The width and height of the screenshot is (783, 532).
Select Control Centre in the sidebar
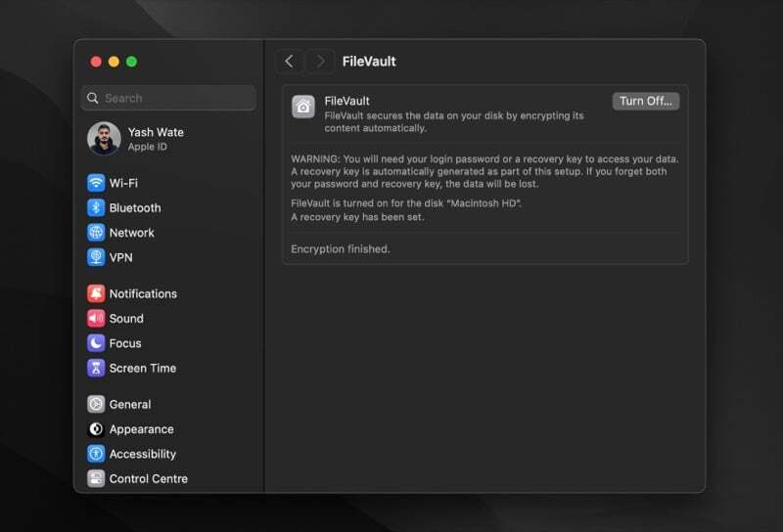click(168, 479)
